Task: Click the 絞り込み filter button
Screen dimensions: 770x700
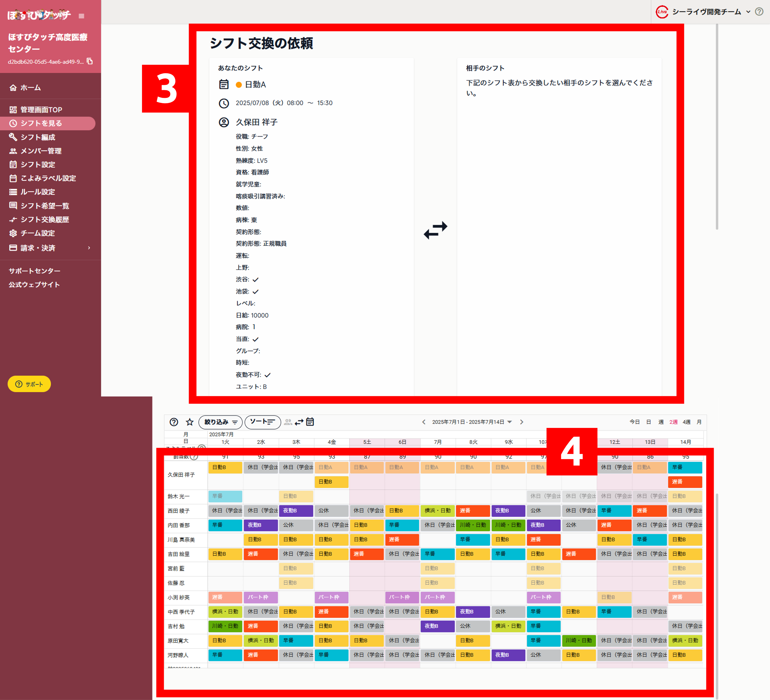Action: coord(220,422)
